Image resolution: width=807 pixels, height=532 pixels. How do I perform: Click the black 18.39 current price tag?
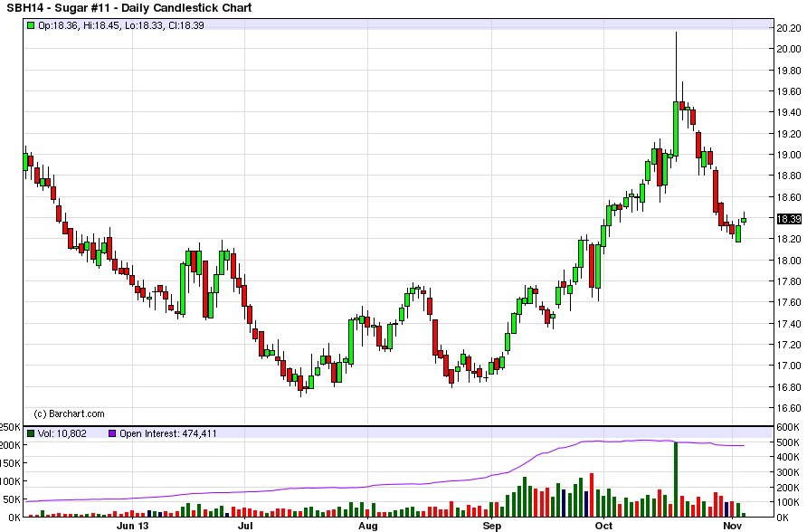[x=789, y=219]
